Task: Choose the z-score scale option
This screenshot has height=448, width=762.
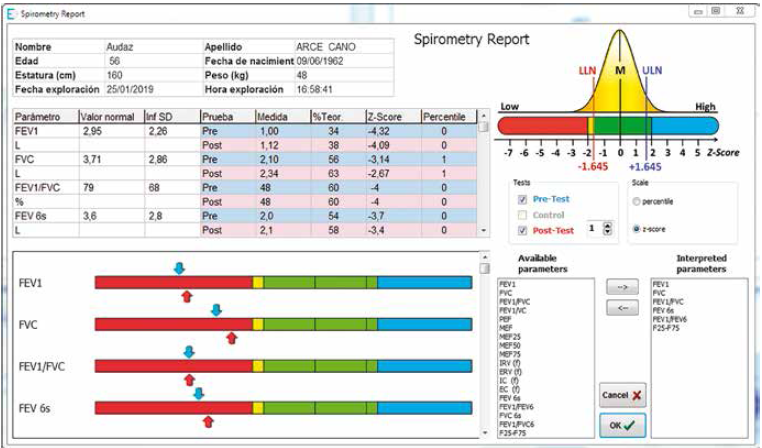Action: pos(637,228)
